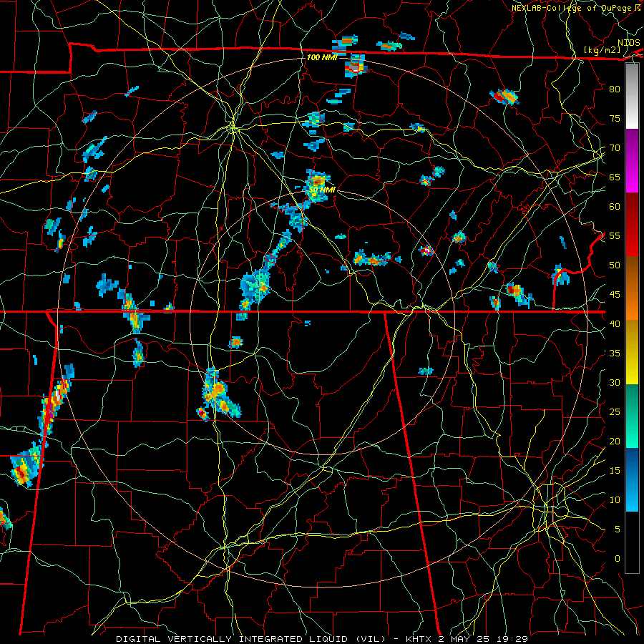Select the 40 scale label
The height and width of the screenshot is (644, 644).
(x=615, y=323)
